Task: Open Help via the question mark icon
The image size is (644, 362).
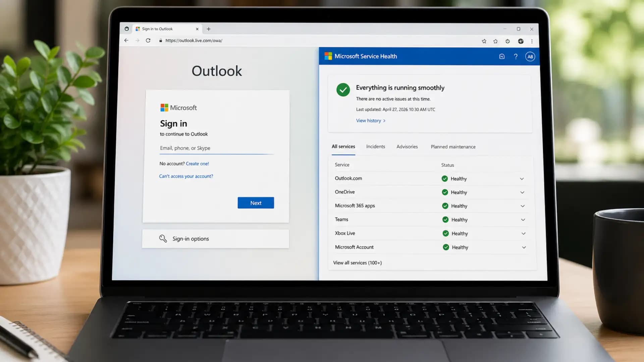Action: coord(516,56)
